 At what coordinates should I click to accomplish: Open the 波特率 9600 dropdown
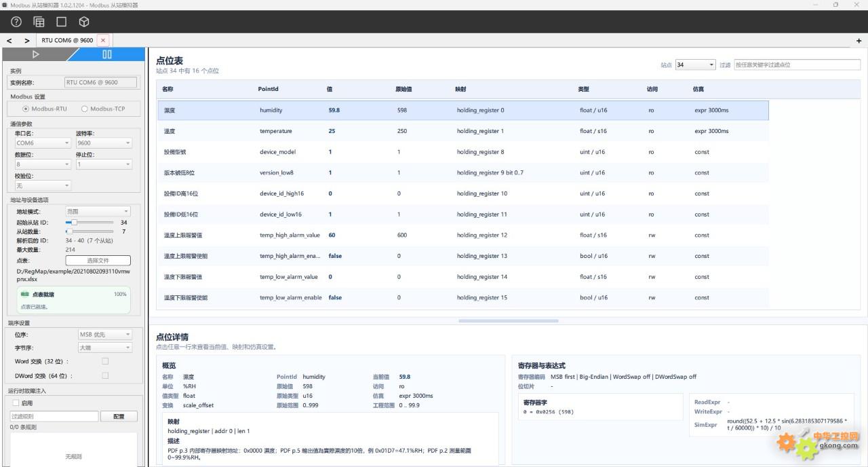click(104, 143)
